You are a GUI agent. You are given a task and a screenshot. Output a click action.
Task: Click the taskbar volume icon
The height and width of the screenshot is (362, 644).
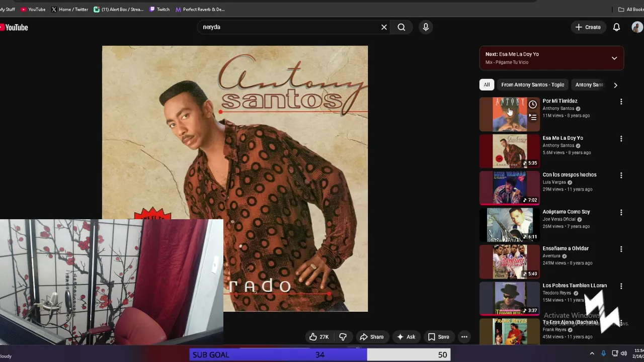[624, 353]
